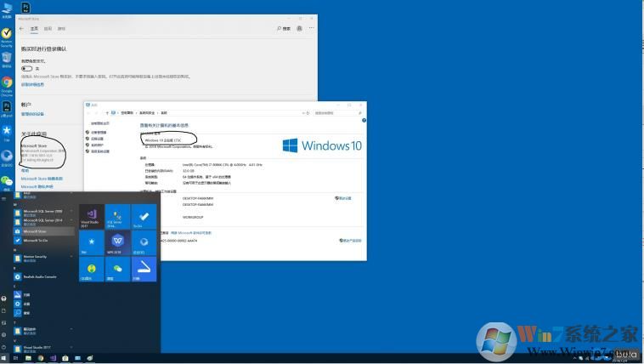Click the Windows Start button
This screenshot has height=364, width=644.
point(5,358)
